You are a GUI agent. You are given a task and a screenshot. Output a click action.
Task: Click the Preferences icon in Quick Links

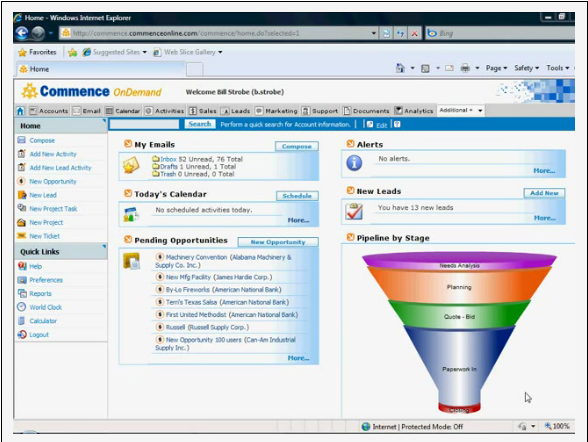click(22, 280)
